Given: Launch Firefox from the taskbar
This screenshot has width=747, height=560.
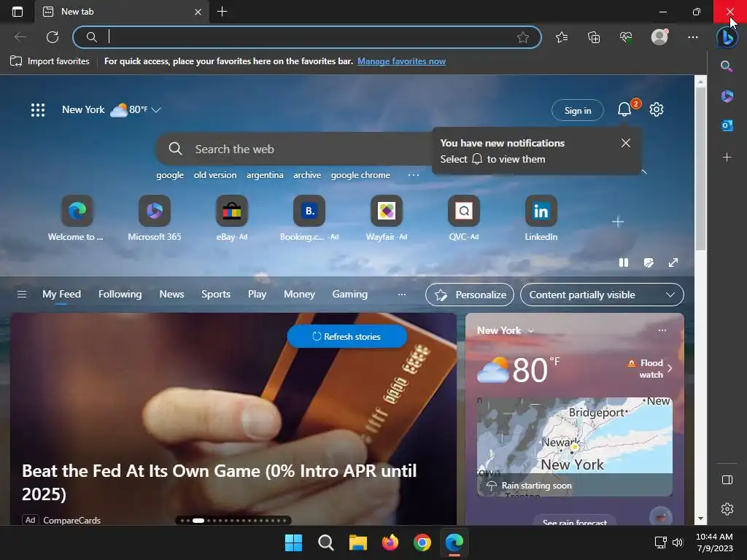Looking at the screenshot, I should tap(390, 542).
